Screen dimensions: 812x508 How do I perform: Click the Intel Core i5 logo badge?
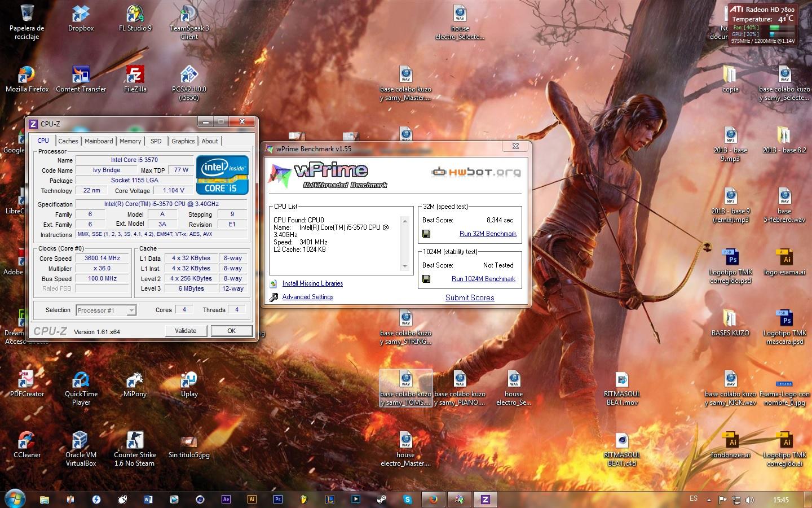(x=222, y=175)
